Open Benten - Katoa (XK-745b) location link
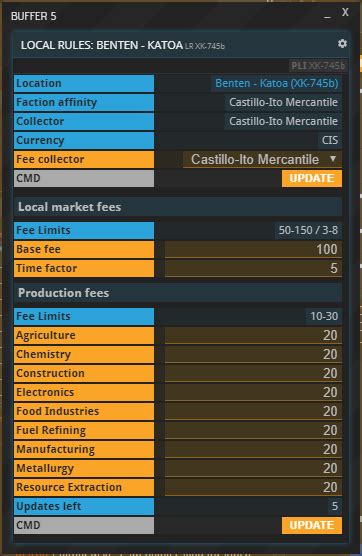Image resolution: width=362 pixels, height=556 pixels. 277,83
